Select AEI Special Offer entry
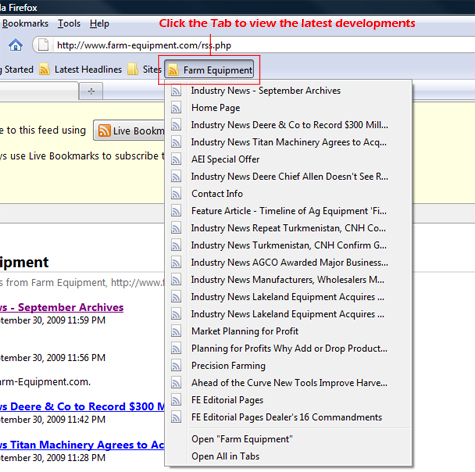The width and height of the screenshot is (475, 472). click(x=289, y=159)
